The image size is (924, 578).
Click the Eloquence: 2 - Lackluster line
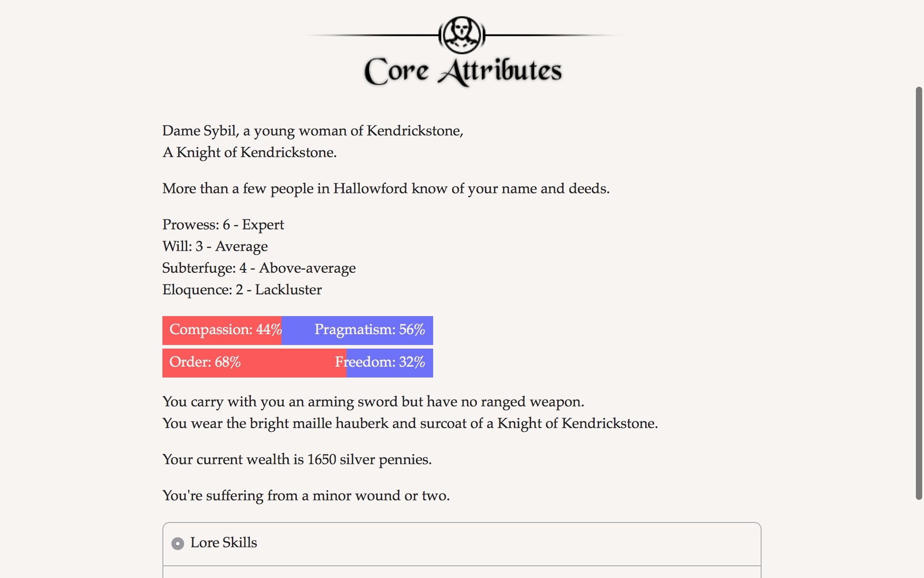pos(242,289)
